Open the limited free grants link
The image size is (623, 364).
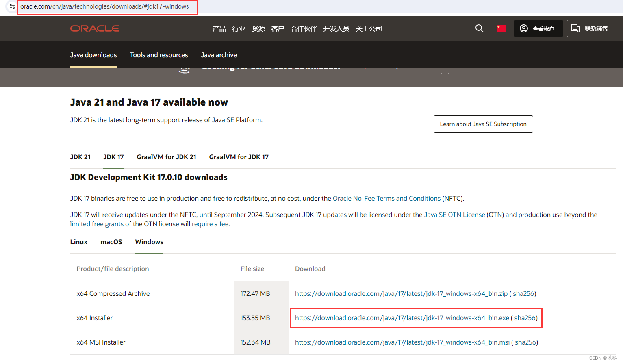click(x=97, y=224)
